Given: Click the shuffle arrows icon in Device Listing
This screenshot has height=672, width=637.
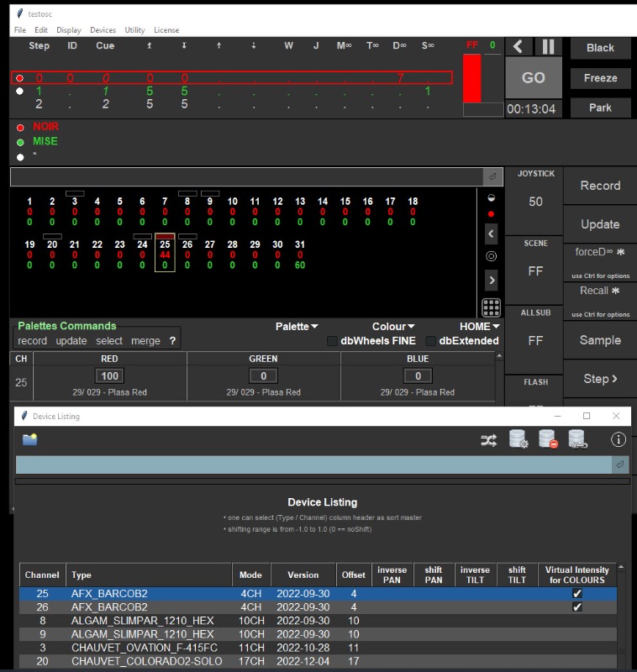Looking at the screenshot, I should click(489, 439).
